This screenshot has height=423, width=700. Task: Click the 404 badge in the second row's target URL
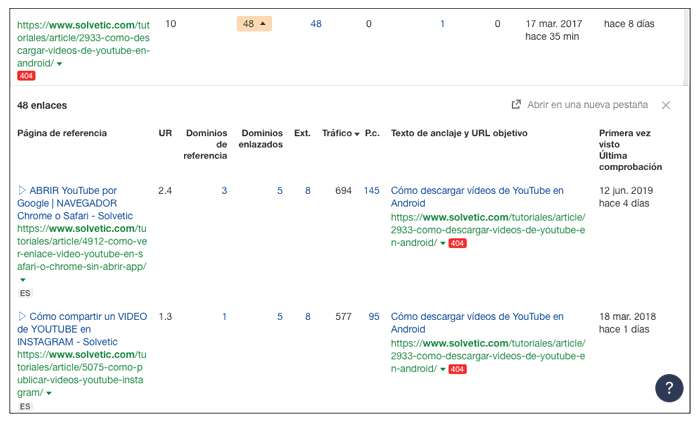(x=457, y=369)
